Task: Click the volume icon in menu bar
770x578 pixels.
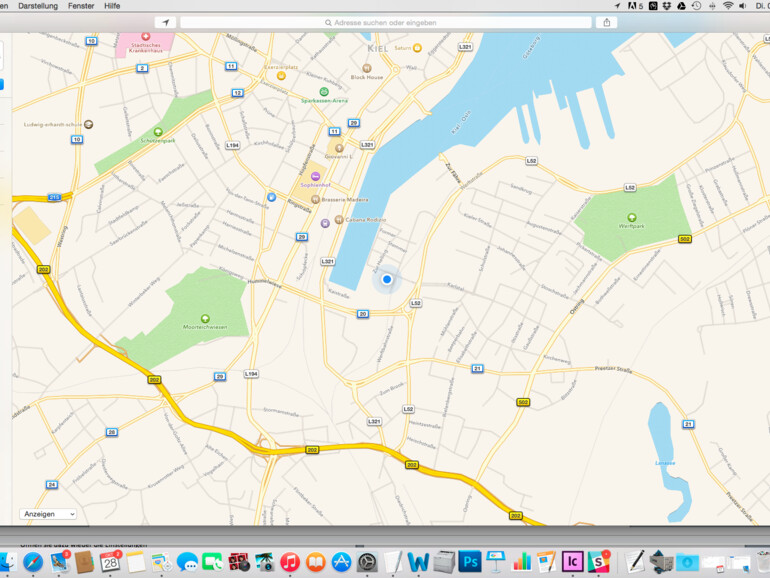Action: pos(743,6)
